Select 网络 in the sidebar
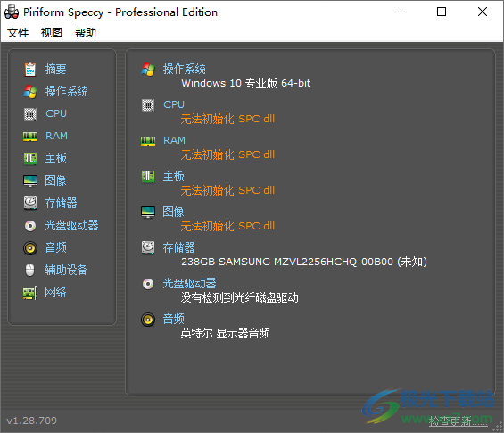The image size is (504, 433). tap(55, 292)
